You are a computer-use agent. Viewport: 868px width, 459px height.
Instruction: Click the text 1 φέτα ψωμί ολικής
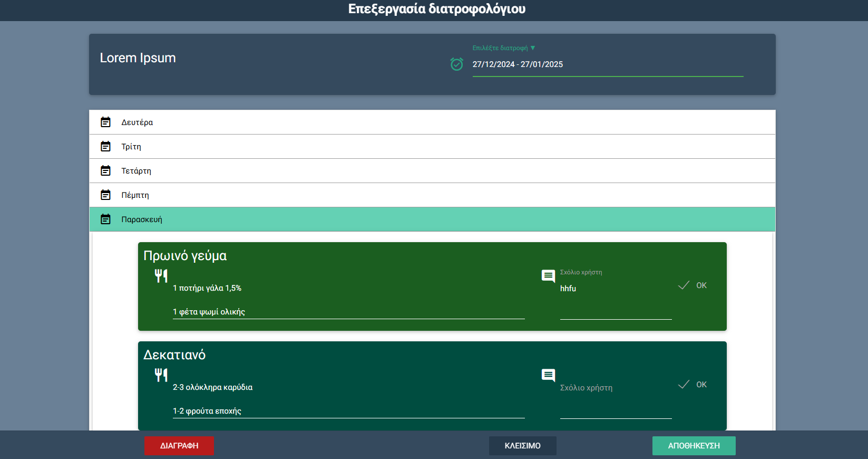(x=209, y=312)
